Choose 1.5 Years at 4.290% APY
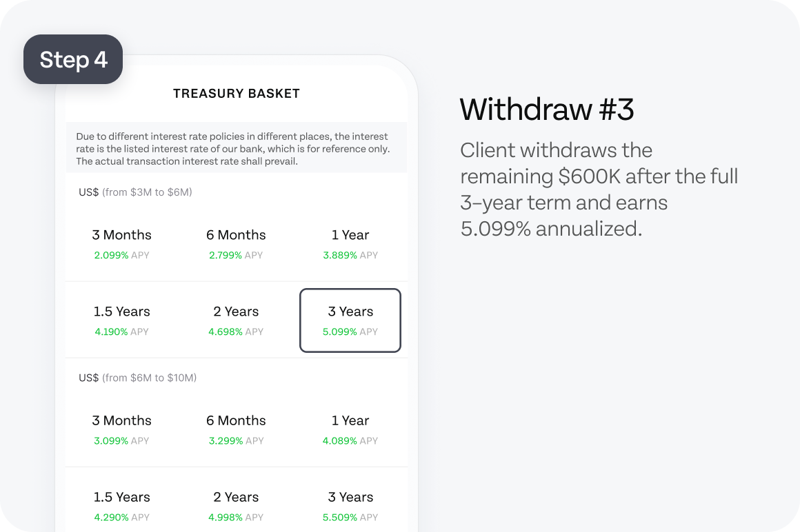The image size is (800, 532). 121,506
